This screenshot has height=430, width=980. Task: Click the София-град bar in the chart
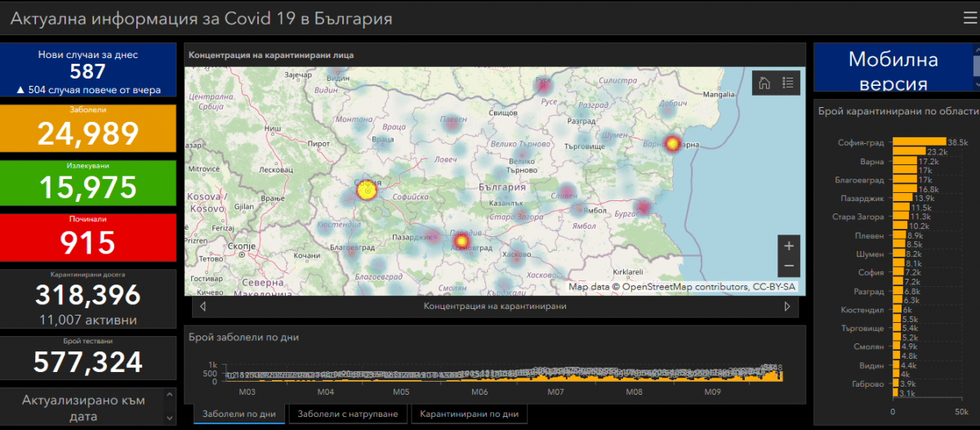coord(919,141)
